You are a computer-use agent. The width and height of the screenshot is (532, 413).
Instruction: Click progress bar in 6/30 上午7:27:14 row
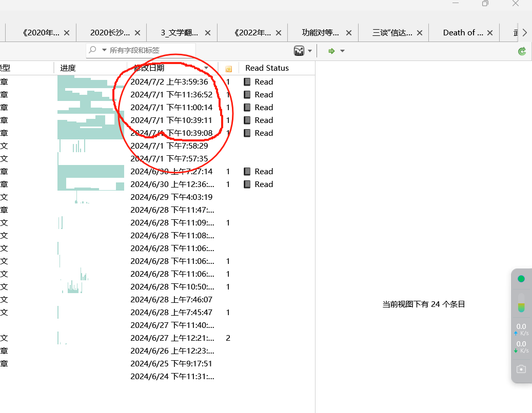[91, 172]
